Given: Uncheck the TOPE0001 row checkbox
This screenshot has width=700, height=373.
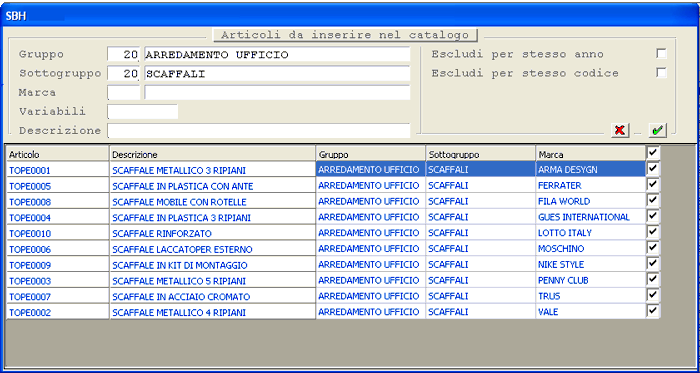Looking at the screenshot, I should point(653,169).
